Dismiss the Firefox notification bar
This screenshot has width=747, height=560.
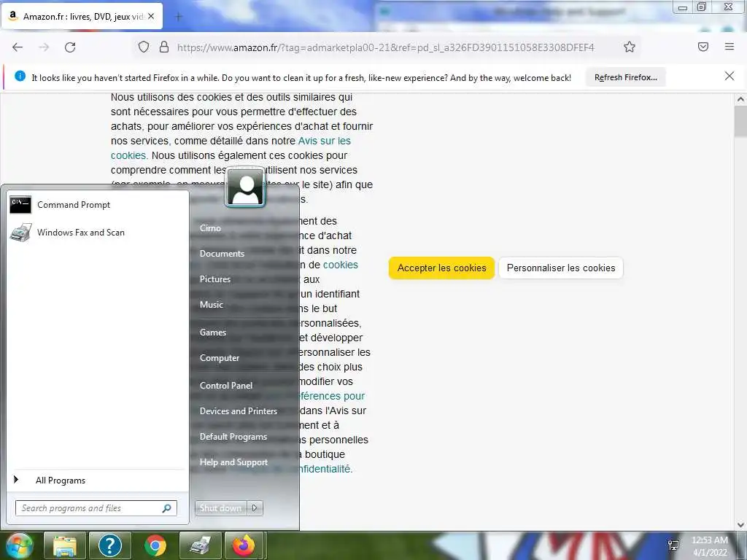coord(729,76)
